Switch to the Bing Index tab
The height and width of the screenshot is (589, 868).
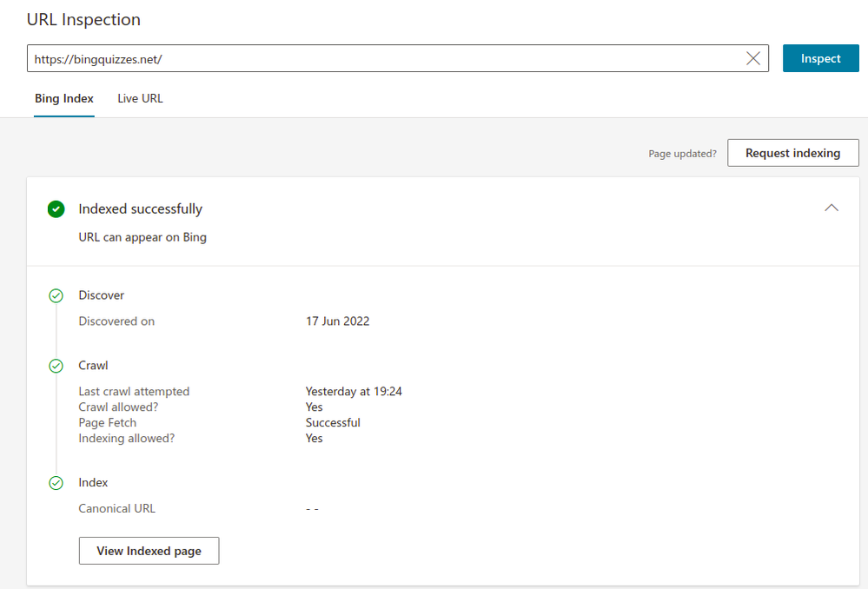coord(64,98)
